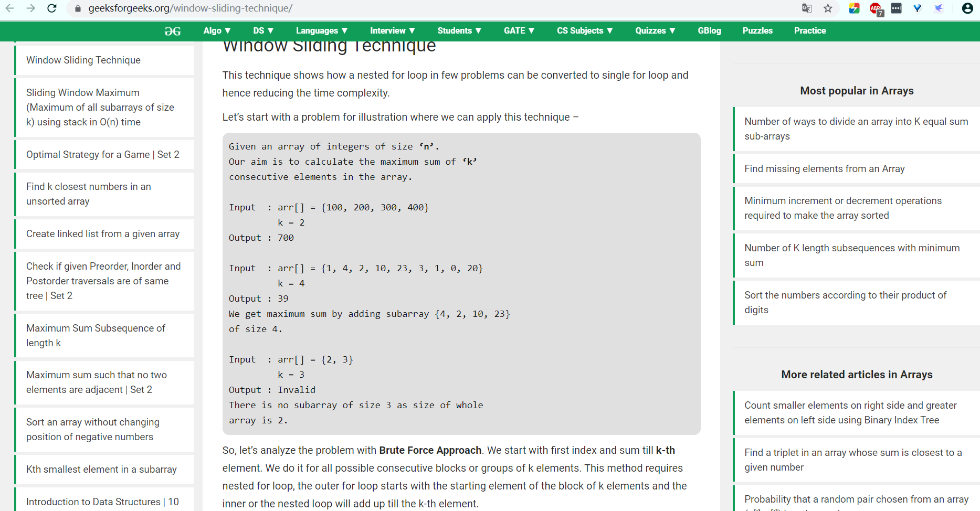Screen dimensions: 980x511
Task: Bookmark this page with the star icon
Action: pos(828,8)
